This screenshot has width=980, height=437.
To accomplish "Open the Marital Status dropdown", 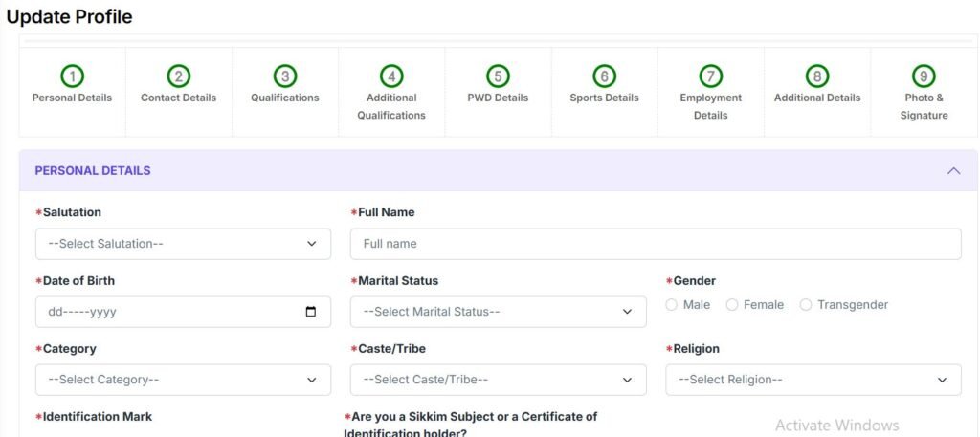I will pos(498,312).
